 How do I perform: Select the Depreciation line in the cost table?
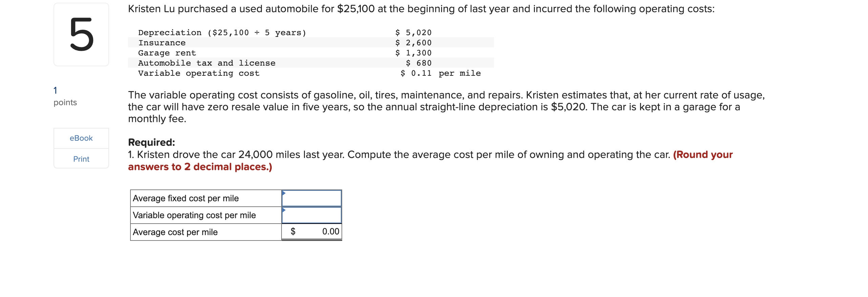pyautogui.click(x=222, y=32)
